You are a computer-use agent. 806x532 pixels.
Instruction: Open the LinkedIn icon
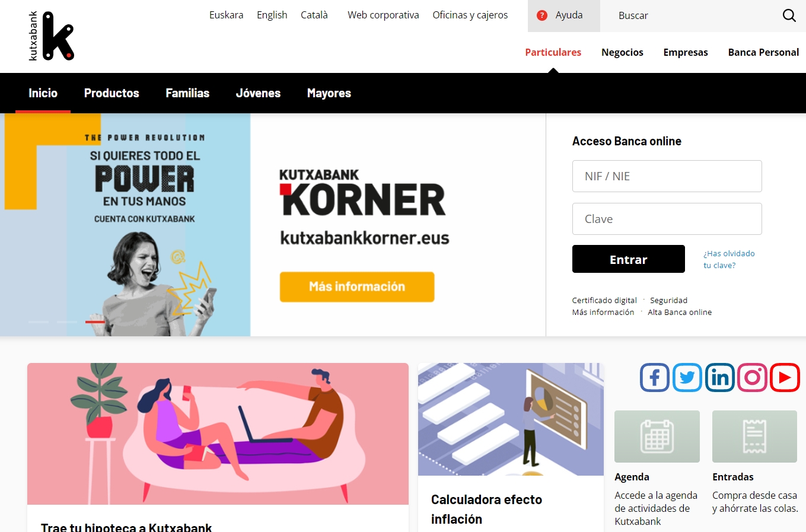tap(720, 378)
